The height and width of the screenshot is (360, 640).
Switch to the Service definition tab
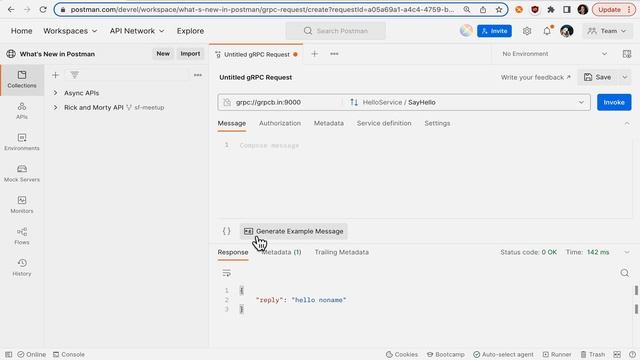tap(384, 123)
